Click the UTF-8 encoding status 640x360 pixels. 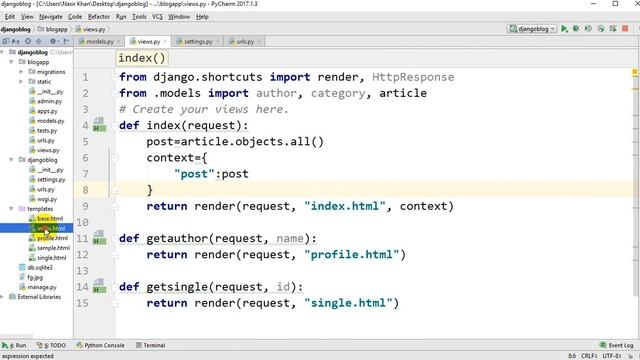coord(612,356)
